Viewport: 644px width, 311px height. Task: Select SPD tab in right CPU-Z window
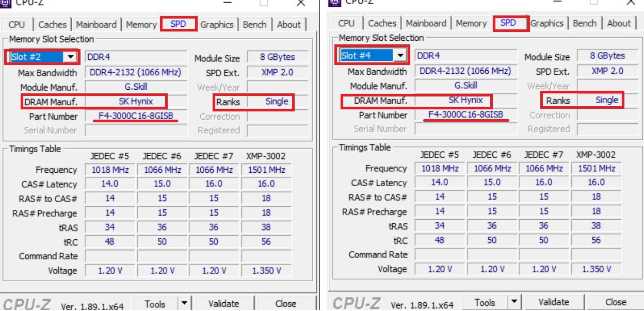tap(508, 23)
